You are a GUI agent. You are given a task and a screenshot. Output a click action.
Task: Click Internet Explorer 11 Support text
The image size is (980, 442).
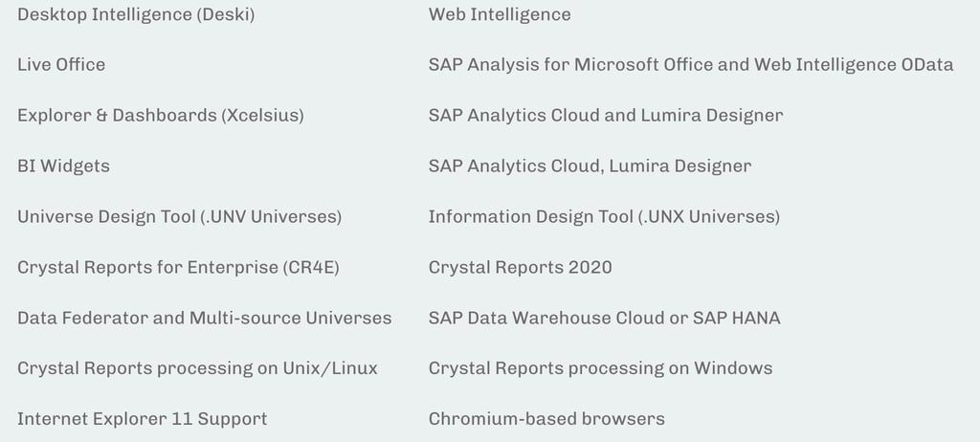(142, 419)
